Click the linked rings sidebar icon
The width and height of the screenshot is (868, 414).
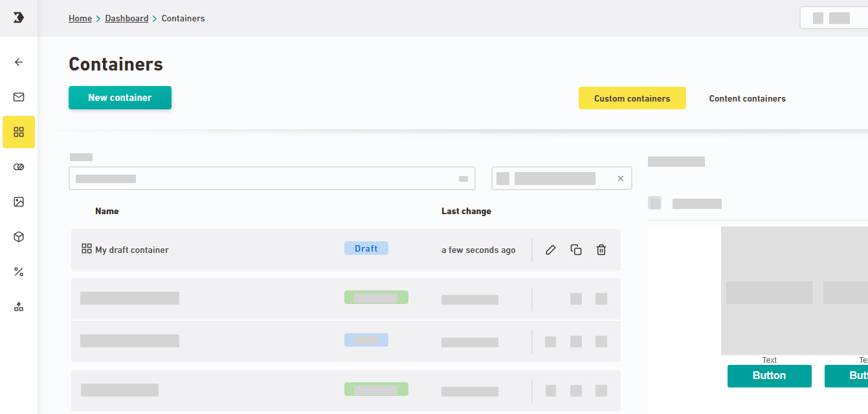(19, 167)
